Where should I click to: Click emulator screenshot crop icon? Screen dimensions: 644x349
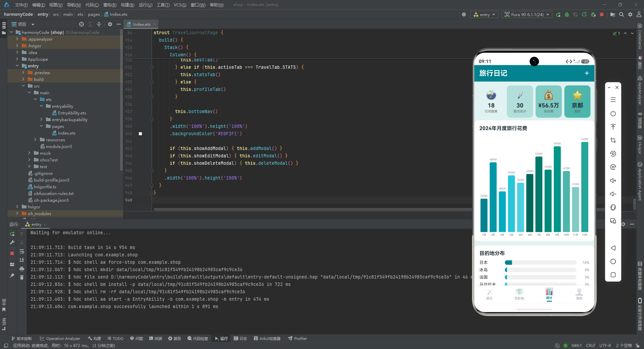(613, 140)
